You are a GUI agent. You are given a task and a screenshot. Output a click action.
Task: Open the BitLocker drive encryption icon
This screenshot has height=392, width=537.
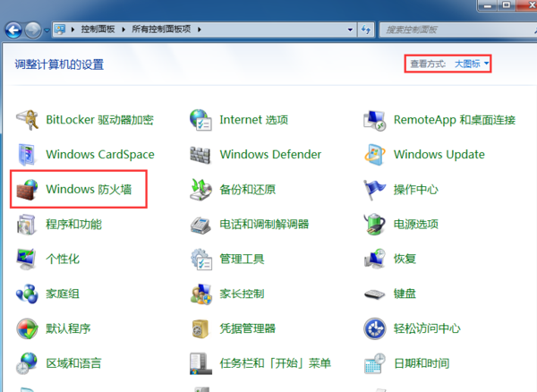(28, 120)
